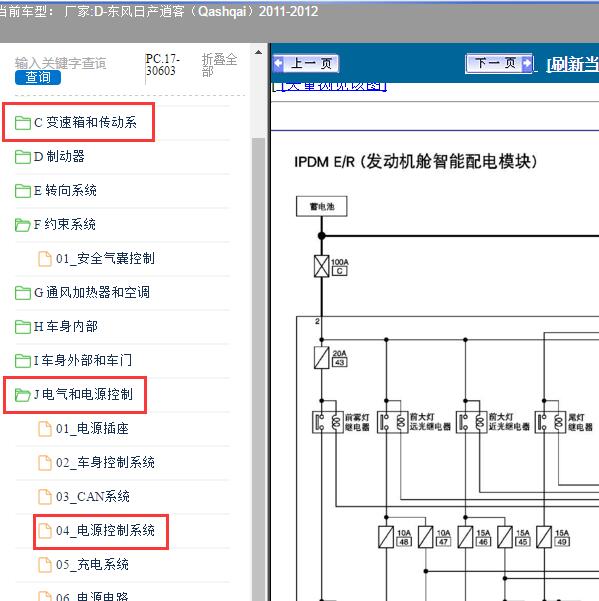Click page icon of 02_车身控制系统

tap(45, 463)
